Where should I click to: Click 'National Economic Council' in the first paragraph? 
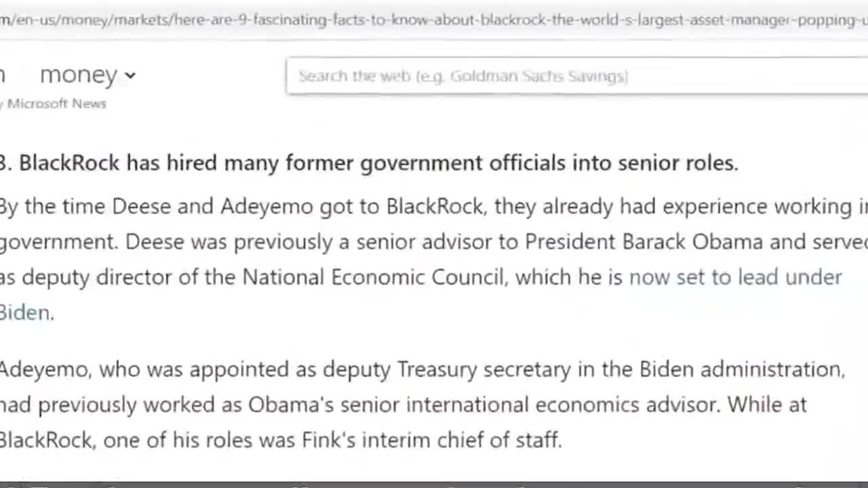[374, 277]
